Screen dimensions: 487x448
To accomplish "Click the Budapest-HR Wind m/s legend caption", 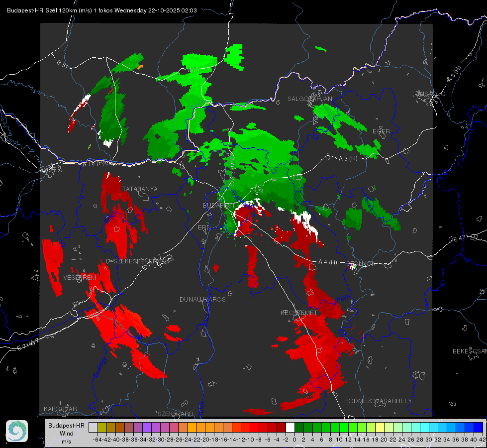I will click(x=67, y=434).
